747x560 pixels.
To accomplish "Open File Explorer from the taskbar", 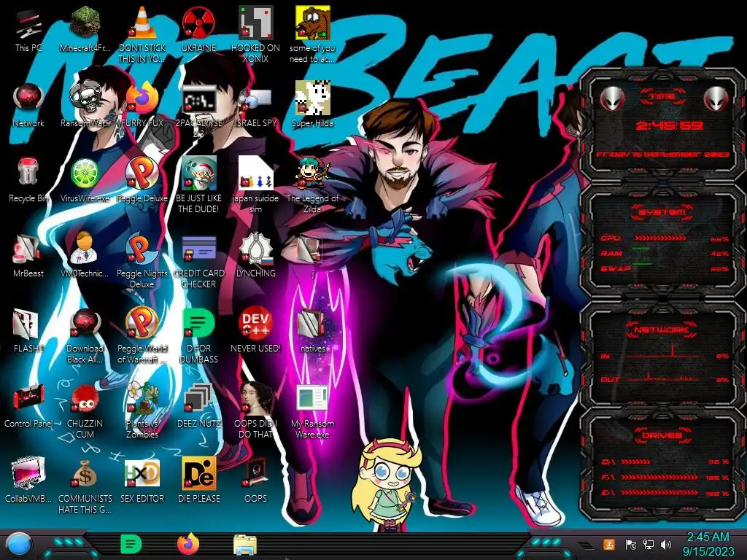I will point(245,545).
